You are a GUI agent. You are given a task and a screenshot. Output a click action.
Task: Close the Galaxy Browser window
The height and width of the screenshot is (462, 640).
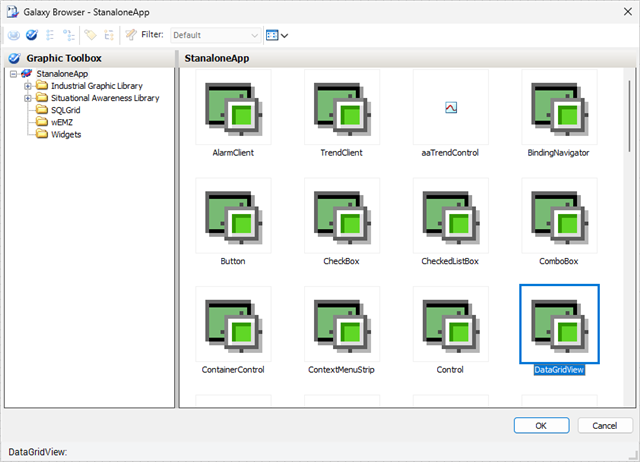tap(628, 12)
